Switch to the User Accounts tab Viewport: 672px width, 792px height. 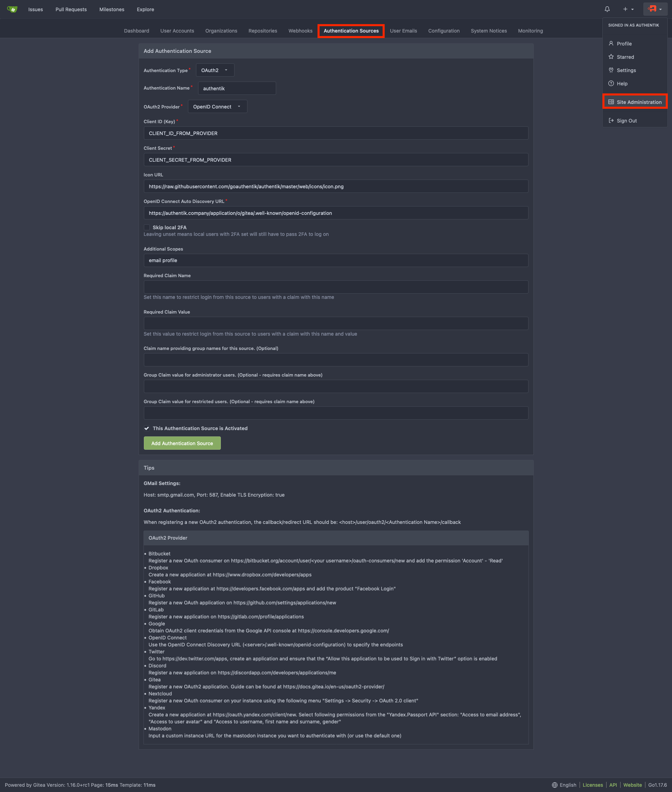click(177, 31)
